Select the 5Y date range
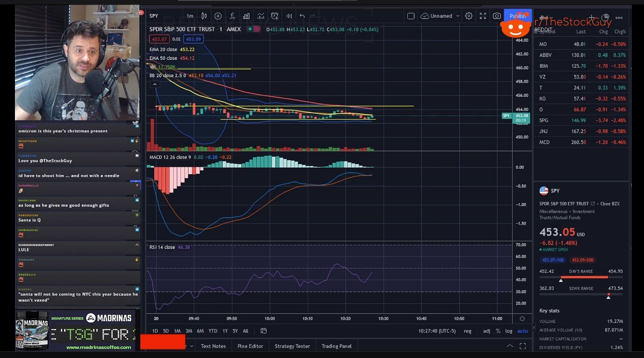Image resolution: width=644 pixels, height=358 pixels. tap(235, 331)
